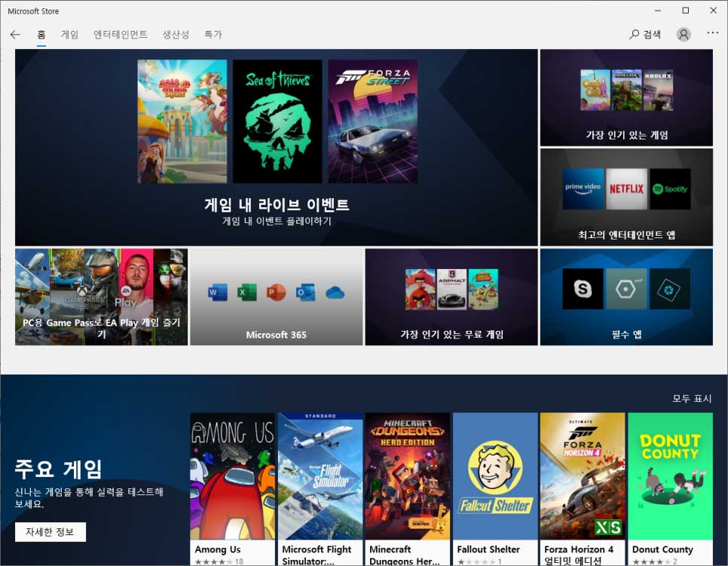
Task: Click the Fallout Shelter title text
Action: tap(488, 549)
